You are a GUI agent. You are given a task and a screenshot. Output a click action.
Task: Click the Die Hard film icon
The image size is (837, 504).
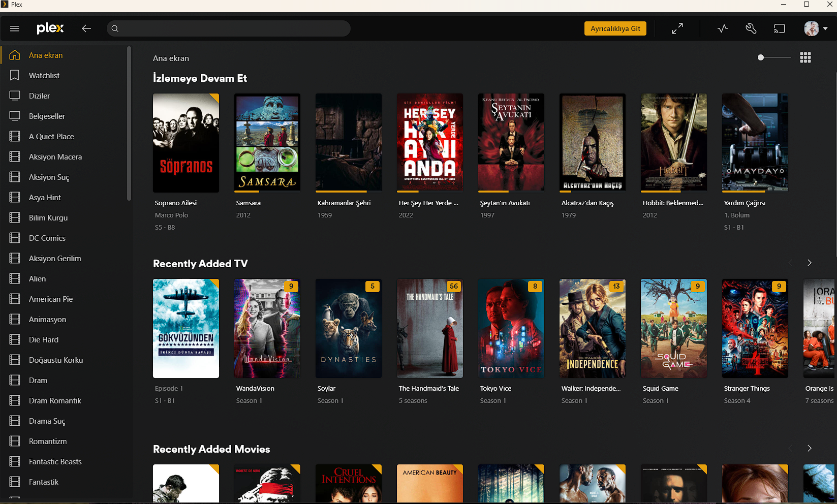tap(15, 339)
